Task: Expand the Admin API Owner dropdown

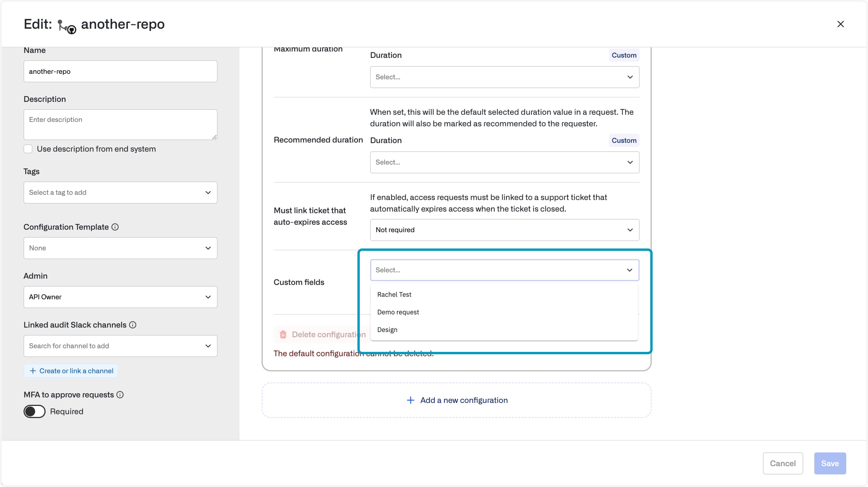Action: point(120,297)
